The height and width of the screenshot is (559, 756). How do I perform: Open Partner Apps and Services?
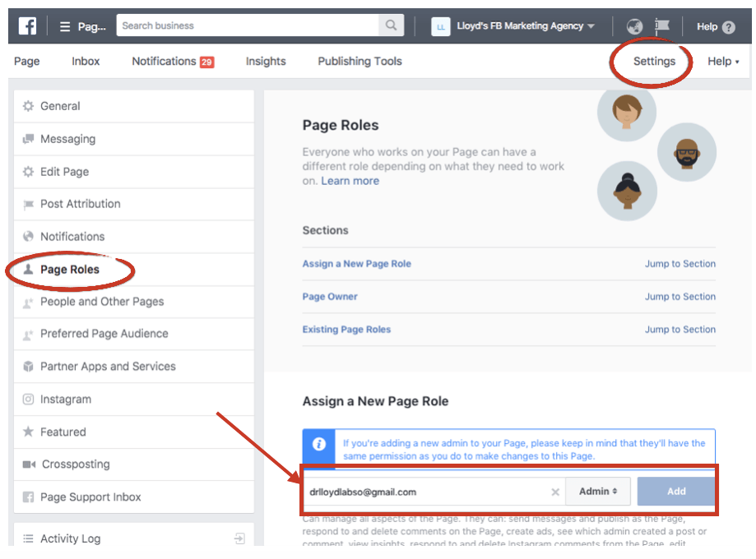pos(134,367)
